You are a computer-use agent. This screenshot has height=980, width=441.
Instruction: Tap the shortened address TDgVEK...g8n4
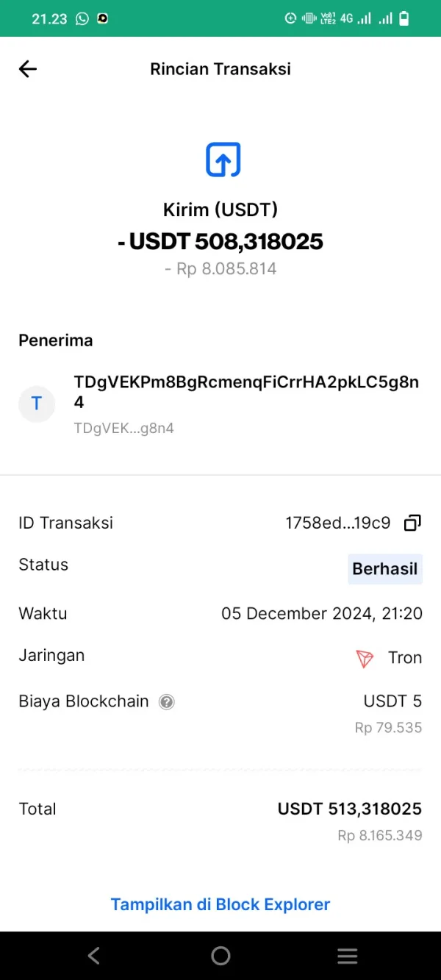pos(123,428)
